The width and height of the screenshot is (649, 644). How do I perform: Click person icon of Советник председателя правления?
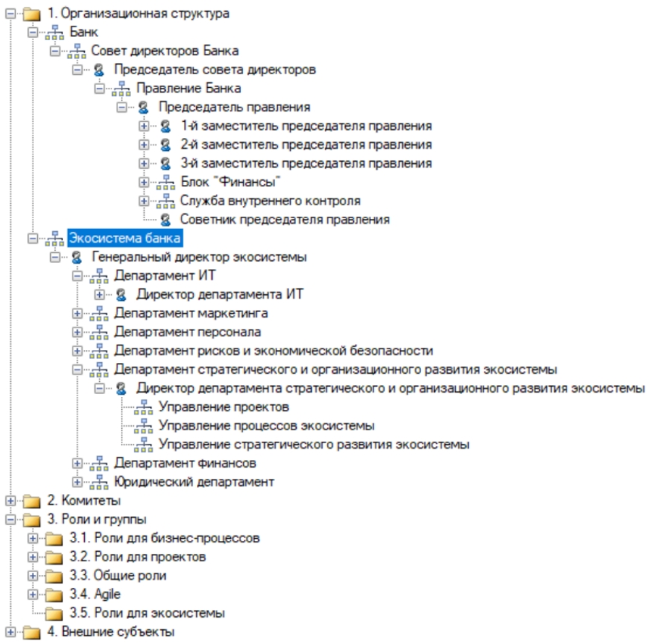tap(165, 220)
